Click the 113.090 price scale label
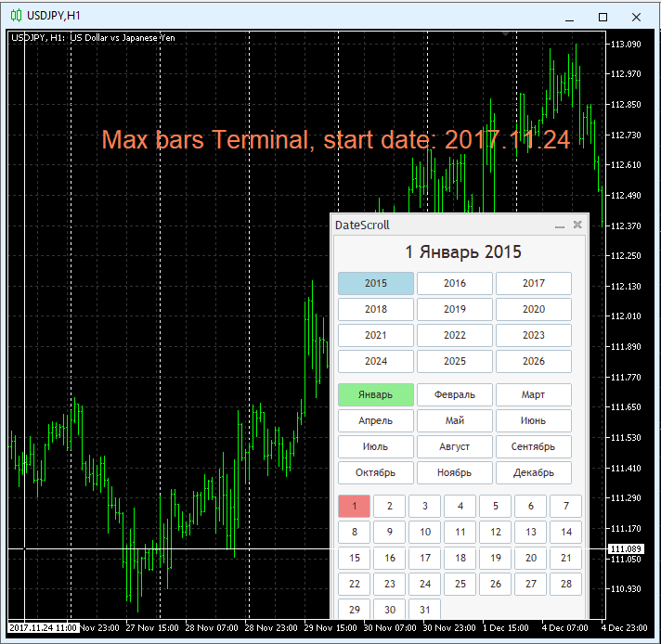This screenshot has height=644, width=661. click(x=626, y=45)
